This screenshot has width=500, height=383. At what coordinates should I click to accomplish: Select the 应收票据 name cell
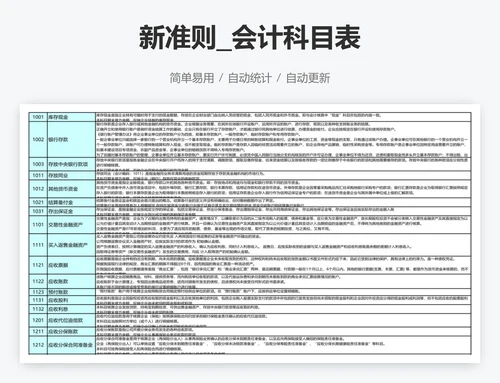click(x=71, y=265)
